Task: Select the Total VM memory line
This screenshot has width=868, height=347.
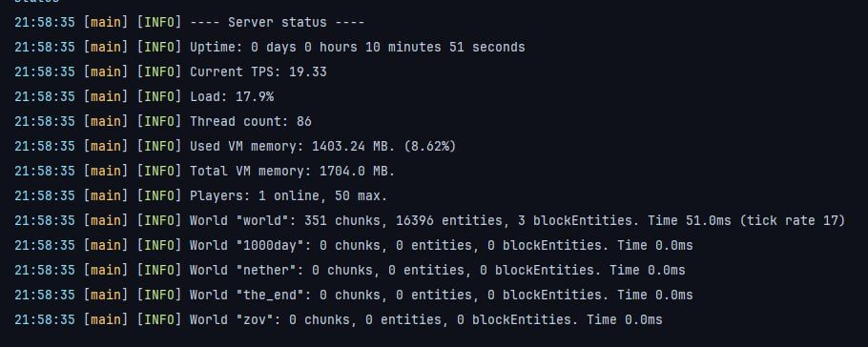Action: (x=205, y=171)
